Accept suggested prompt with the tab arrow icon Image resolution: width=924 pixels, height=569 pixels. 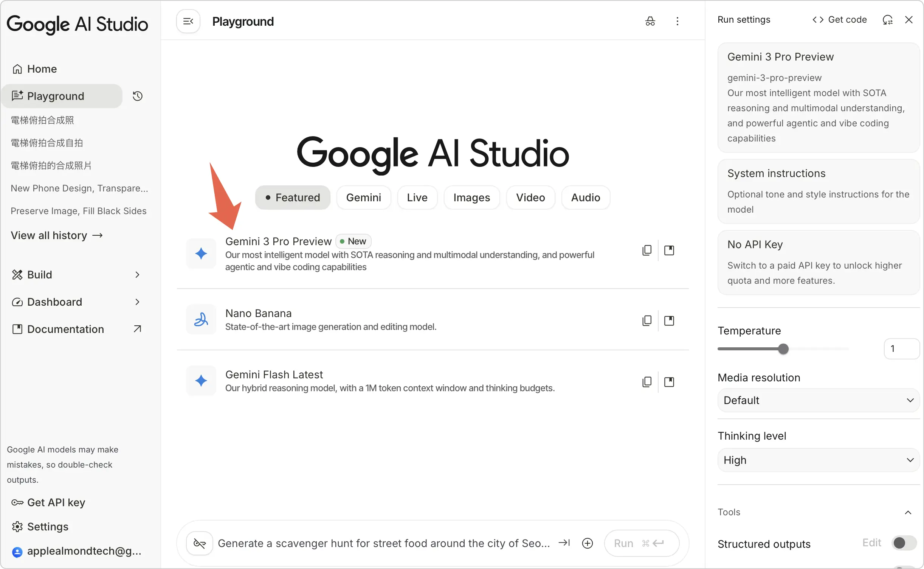pyautogui.click(x=564, y=543)
